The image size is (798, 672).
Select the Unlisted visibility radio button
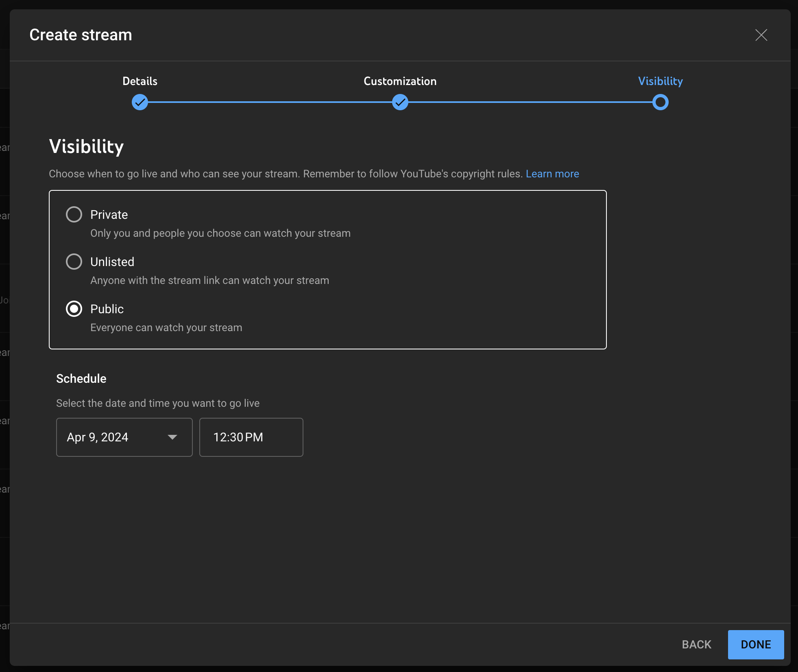74,262
